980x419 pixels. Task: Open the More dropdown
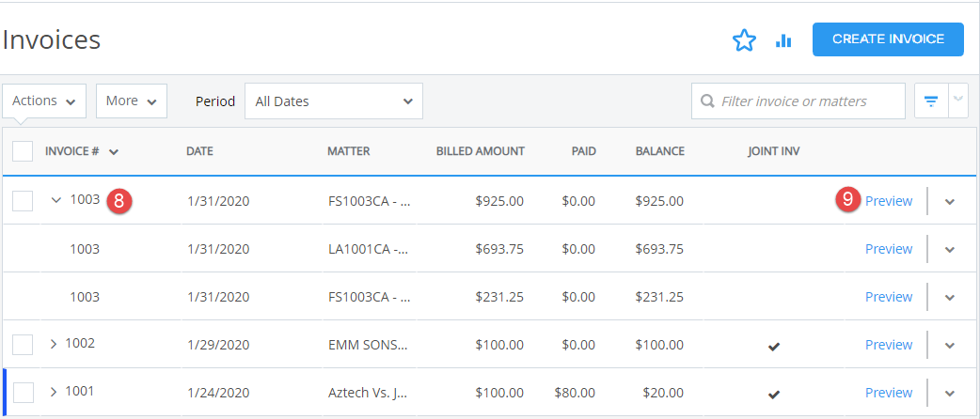click(132, 101)
